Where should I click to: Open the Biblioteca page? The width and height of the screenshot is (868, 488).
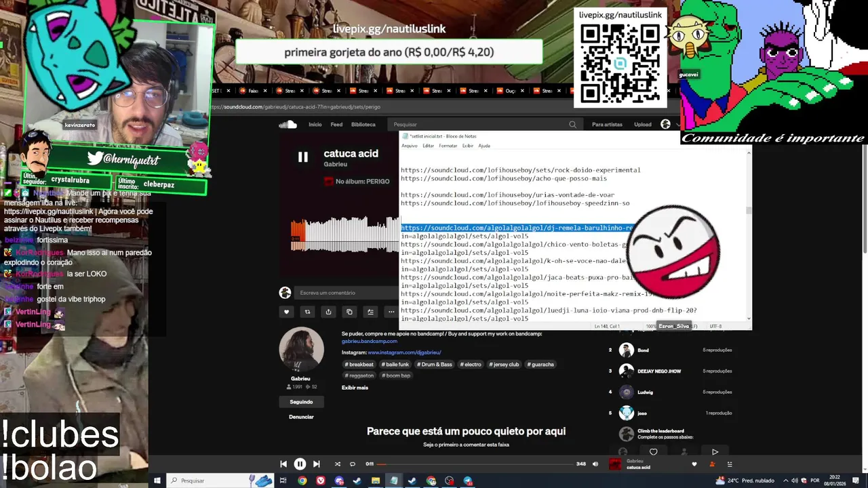(x=363, y=125)
